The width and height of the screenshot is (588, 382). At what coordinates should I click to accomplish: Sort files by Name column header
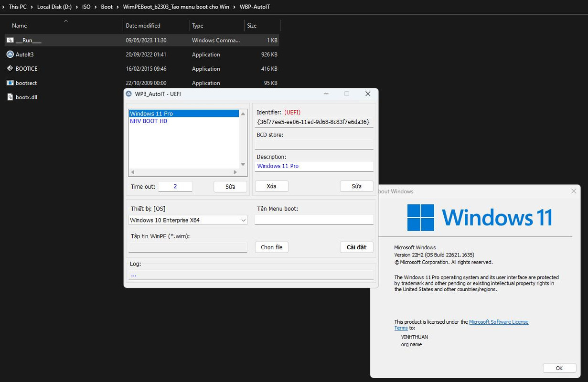tap(19, 25)
